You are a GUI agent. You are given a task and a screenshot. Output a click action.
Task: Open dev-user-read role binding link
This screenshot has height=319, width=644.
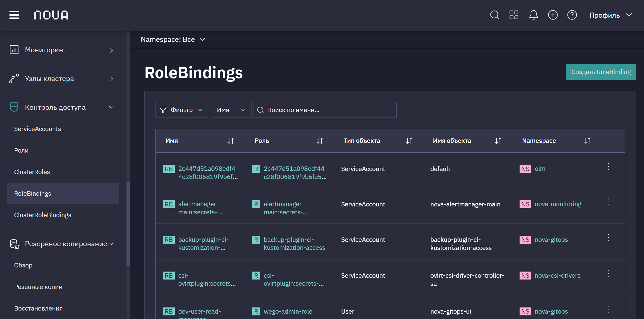[199, 313]
